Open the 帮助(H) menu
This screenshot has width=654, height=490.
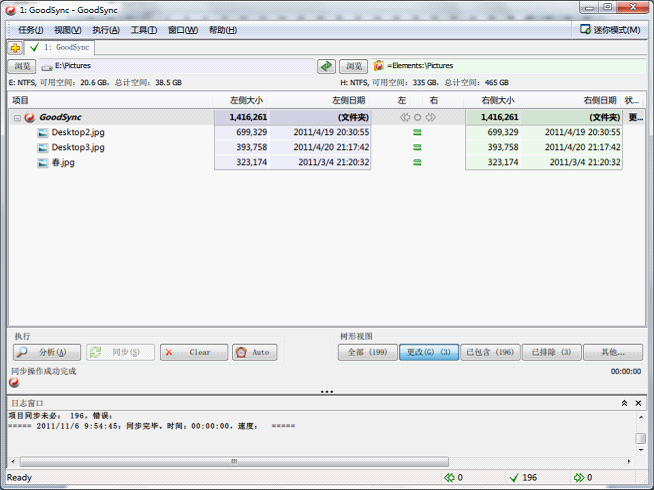[223, 30]
